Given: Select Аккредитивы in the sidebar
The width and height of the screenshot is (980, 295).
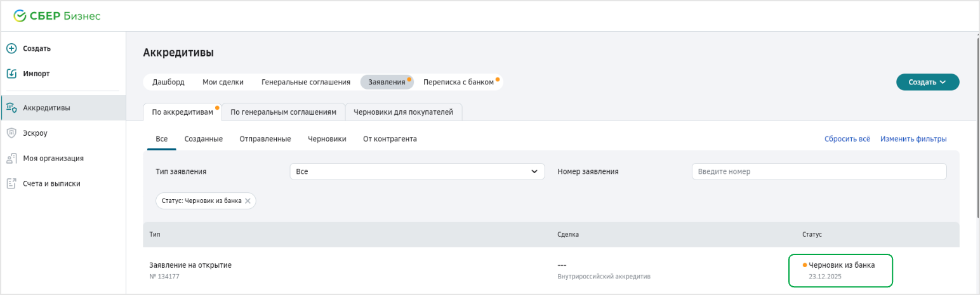Looking at the screenshot, I should (x=63, y=108).
